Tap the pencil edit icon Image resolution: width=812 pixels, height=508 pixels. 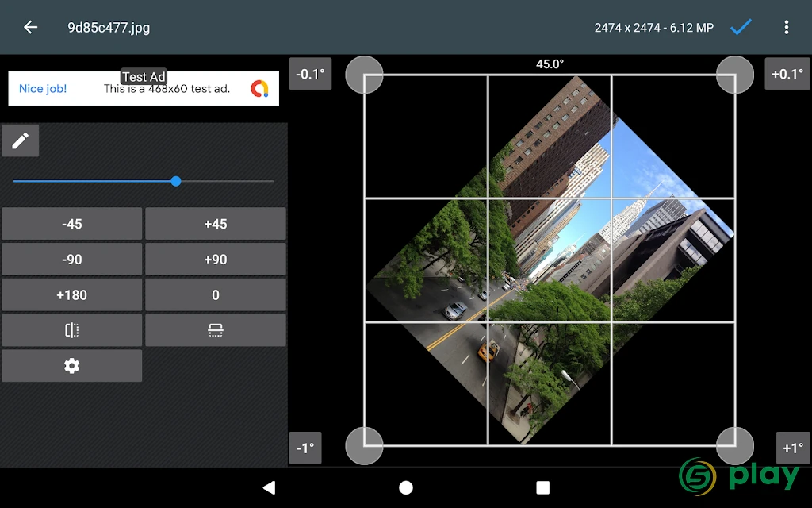pos(20,140)
